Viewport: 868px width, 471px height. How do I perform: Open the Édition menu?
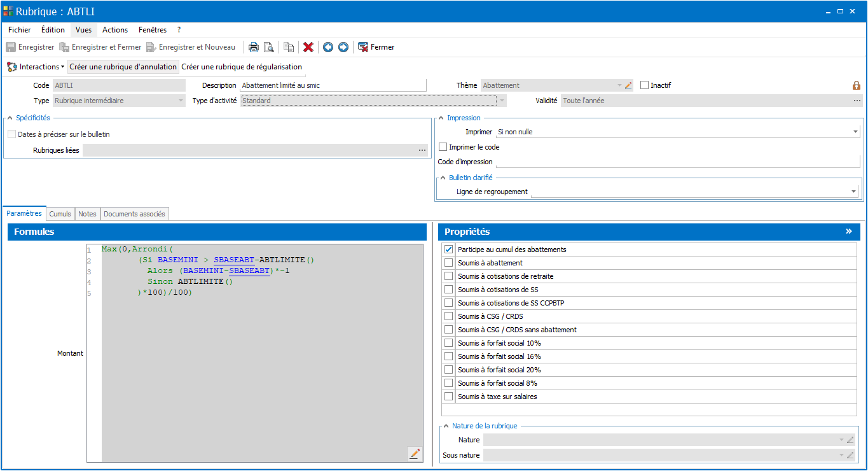53,30
